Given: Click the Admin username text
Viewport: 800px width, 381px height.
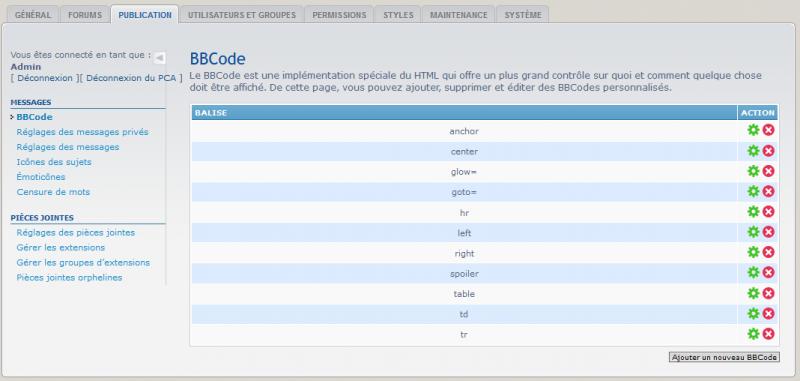Looking at the screenshot, I should point(26,67).
